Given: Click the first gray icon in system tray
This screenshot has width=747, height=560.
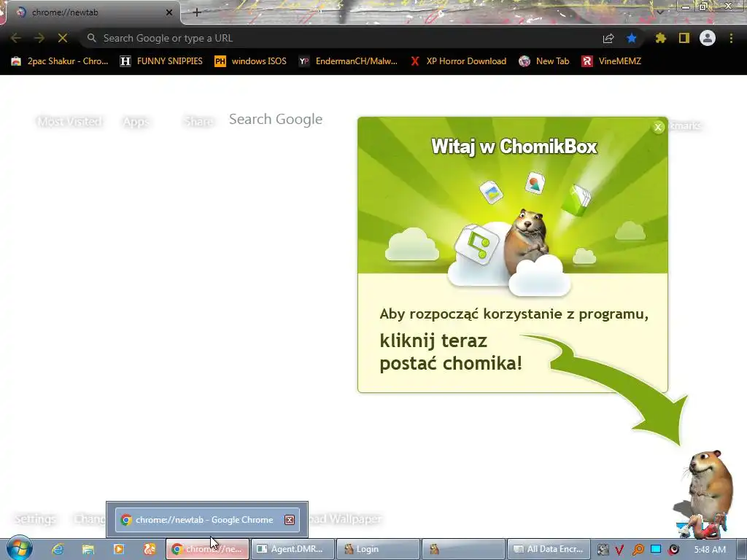Looking at the screenshot, I should tap(603, 550).
